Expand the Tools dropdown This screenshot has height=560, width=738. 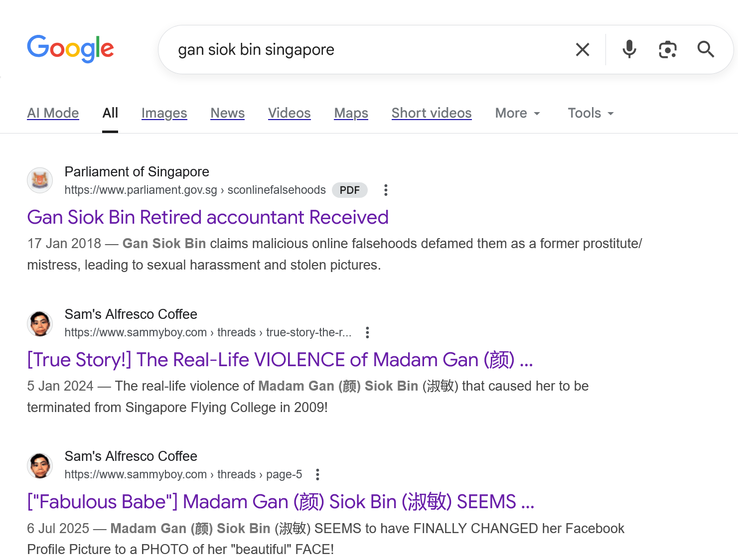[x=590, y=113]
